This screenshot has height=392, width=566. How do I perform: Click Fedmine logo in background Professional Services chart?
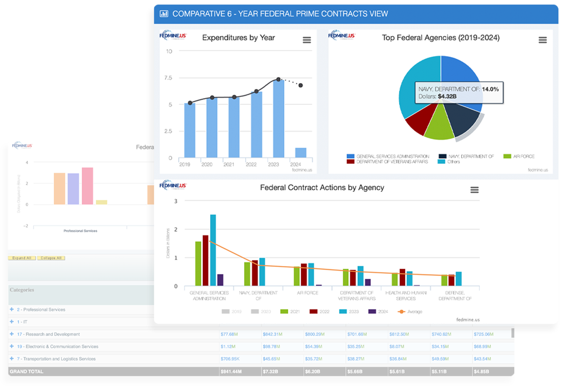[22, 146]
